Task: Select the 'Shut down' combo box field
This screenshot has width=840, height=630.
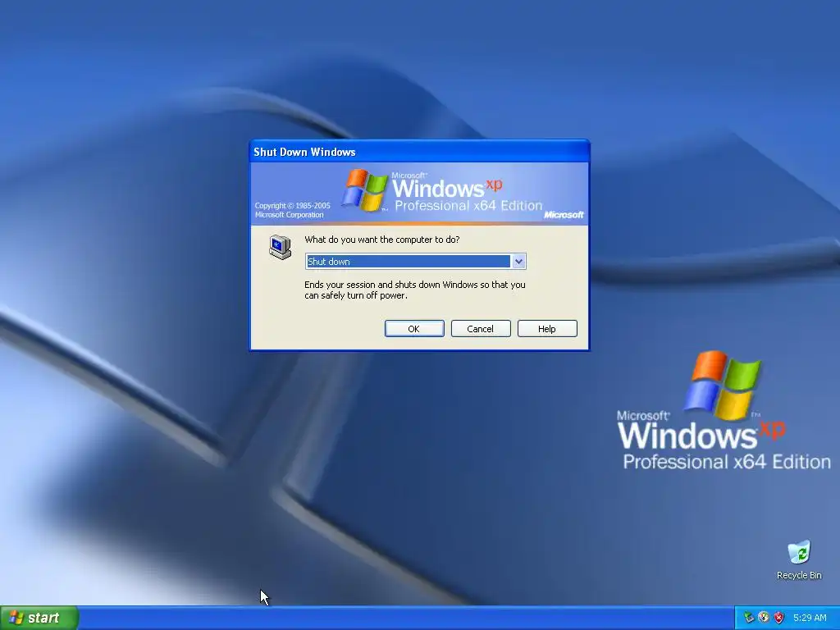Action: pyautogui.click(x=415, y=262)
